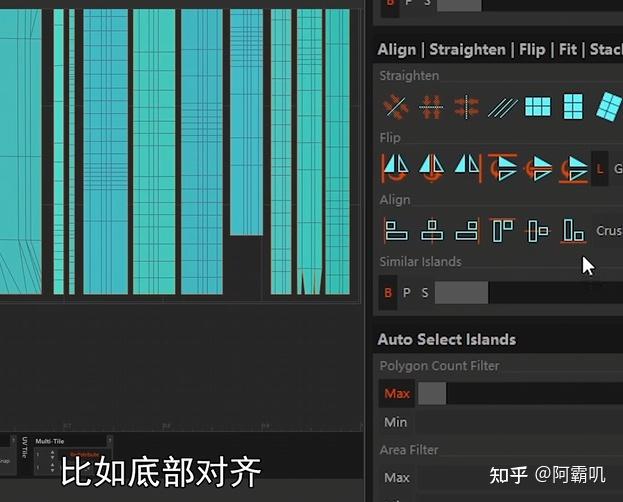Viewport: 623px width, 502px height.
Task: Flip vertically around the bottom edge
Action: pos(573,169)
